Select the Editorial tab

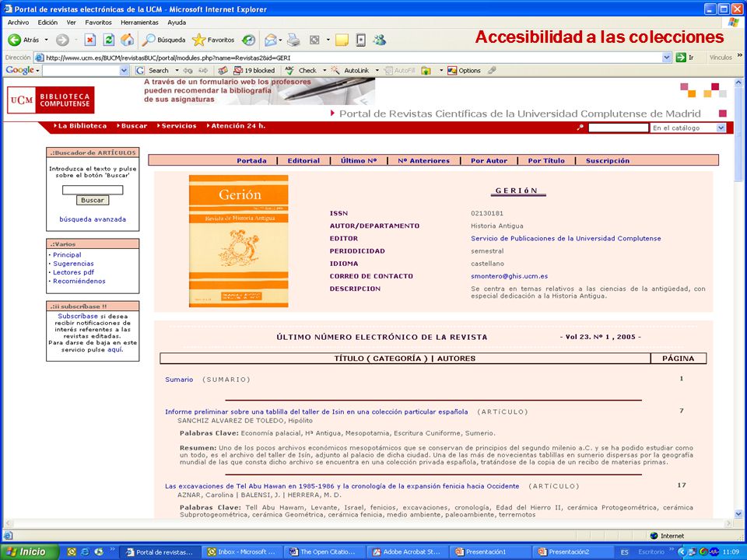coord(303,161)
